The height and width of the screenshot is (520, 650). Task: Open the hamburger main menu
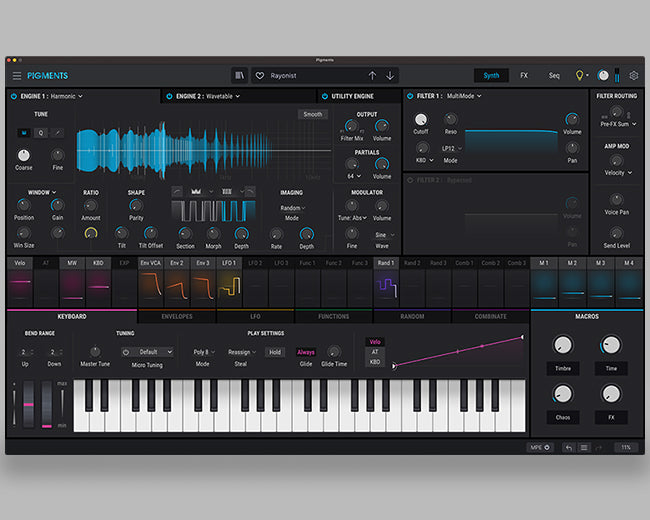click(x=17, y=76)
